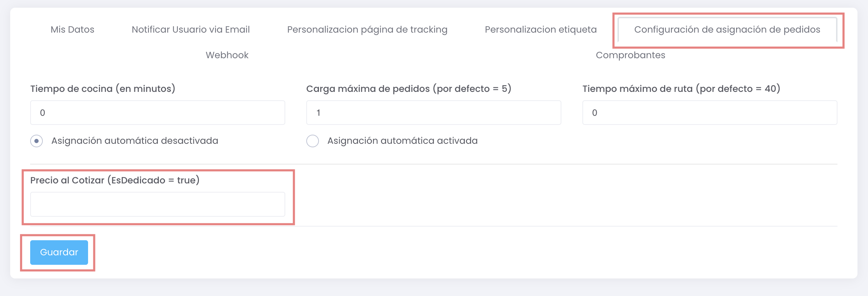Click the Tiempo de cocina input field
Screen dimensions: 868x296
[x=158, y=113]
